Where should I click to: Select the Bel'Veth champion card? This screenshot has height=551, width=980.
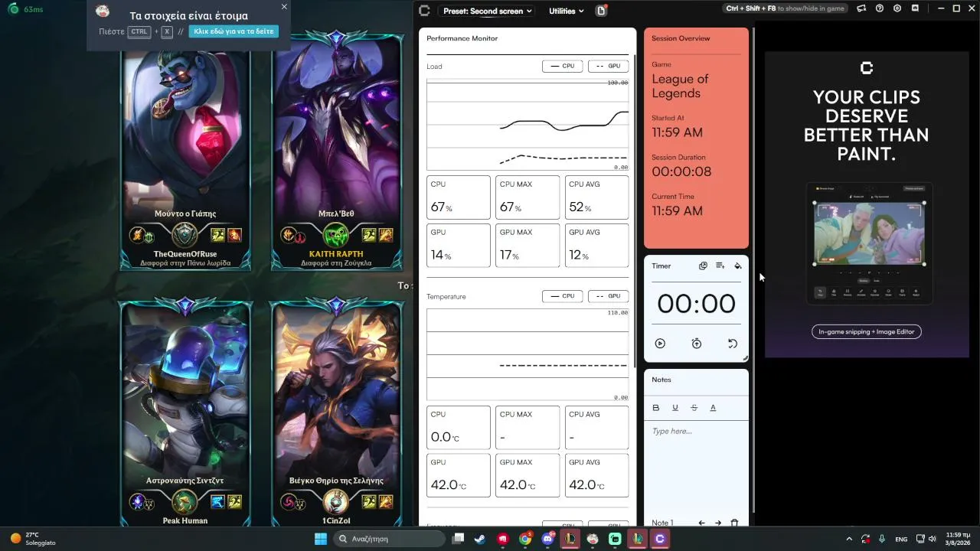tap(337, 152)
